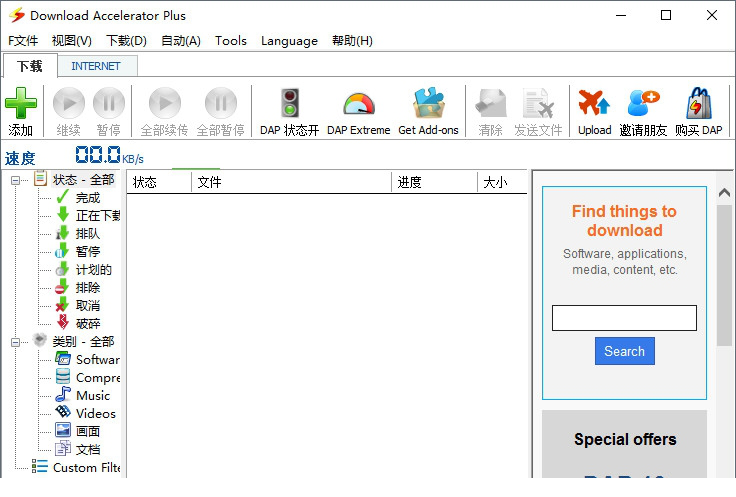Image resolution: width=736 pixels, height=497 pixels.
Task: Toggle the DAP 状态开 traffic light
Action: pyautogui.click(x=290, y=103)
